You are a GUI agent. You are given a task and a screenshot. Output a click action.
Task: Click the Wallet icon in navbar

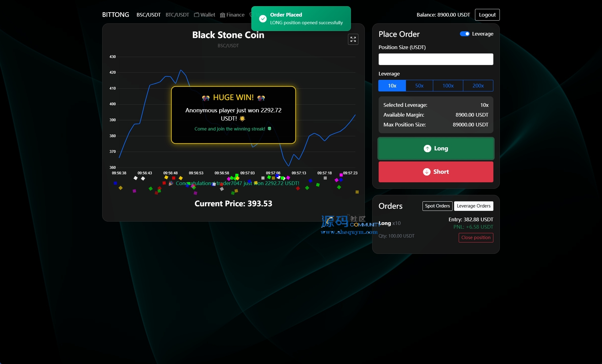click(x=197, y=15)
